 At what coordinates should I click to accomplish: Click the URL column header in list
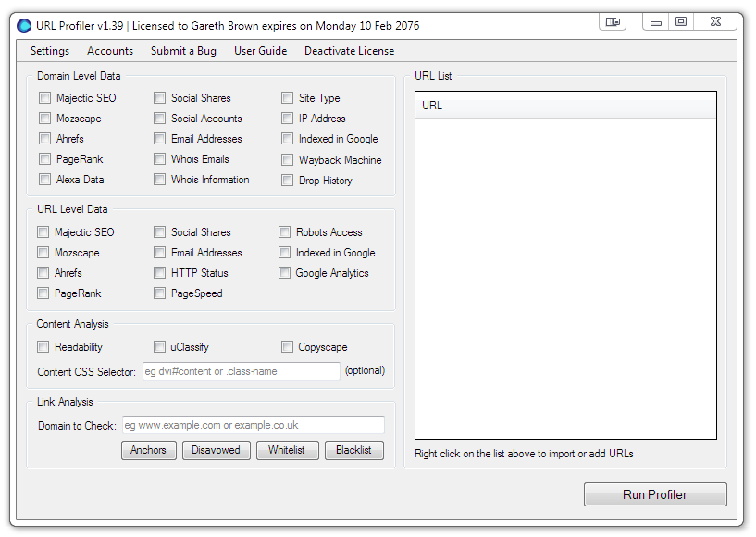[x=565, y=106]
